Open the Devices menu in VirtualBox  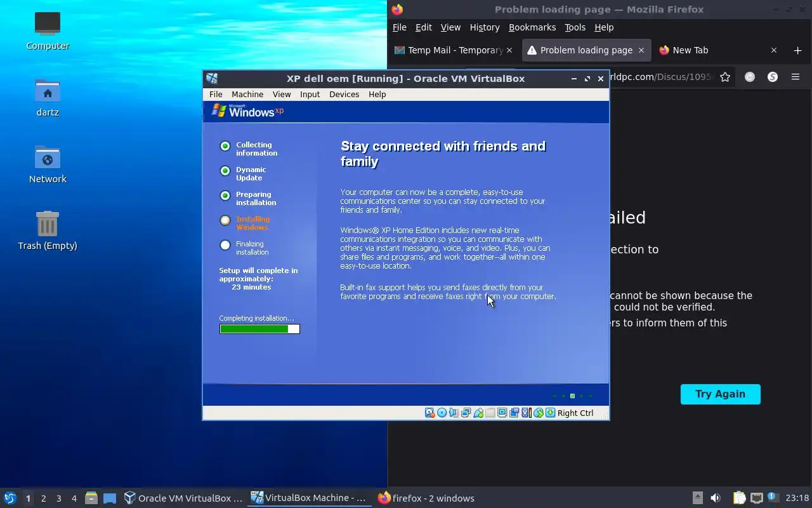click(344, 94)
